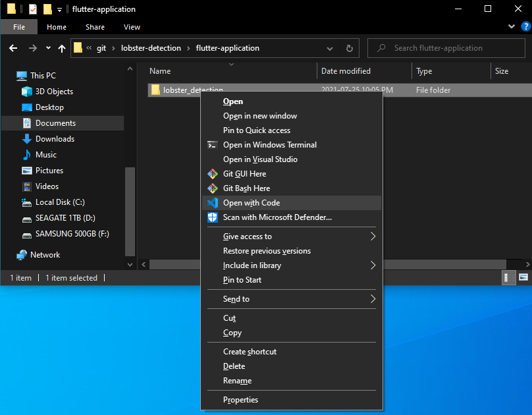Image resolution: width=532 pixels, height=415 pixels.
Task: Click the Search flutter-application field
Action: tap(446, 48)
